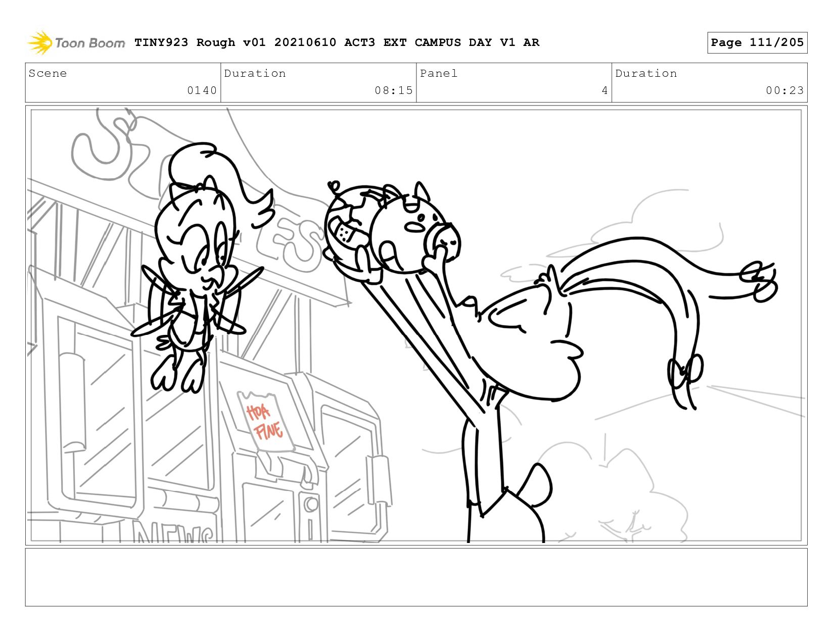The width and height of the screenshot is (834, 644).
Task: Click the 'Panel' header label
Action: 439,73
